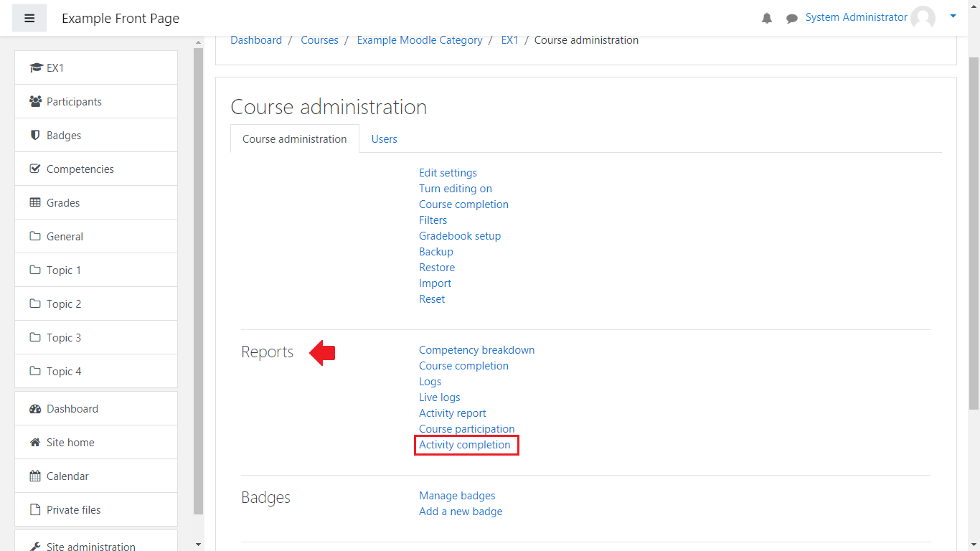Image resolution: width=980 pixels, height=551 pixels.
Task: Click the System Administrator avatar image
Action: pos(923,18)
